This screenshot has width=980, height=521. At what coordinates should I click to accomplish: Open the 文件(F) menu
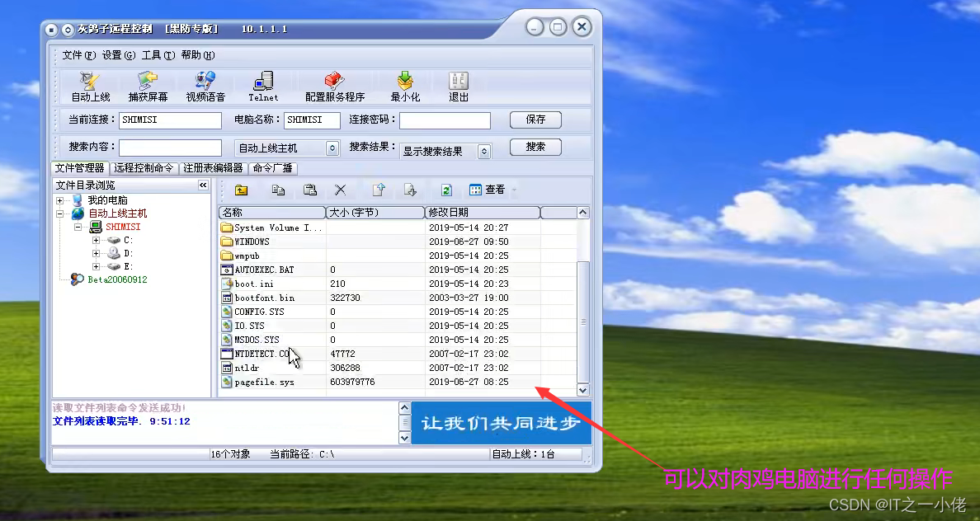(x=78, y=55)
